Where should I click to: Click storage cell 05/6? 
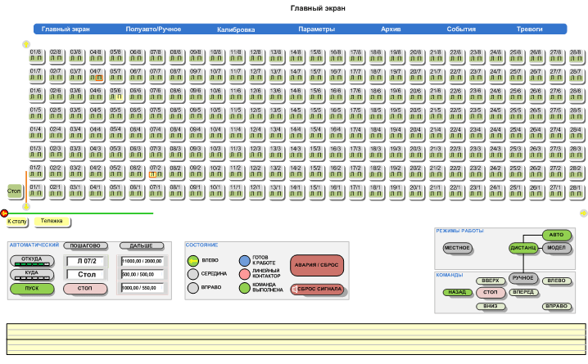tap(115, 94)
